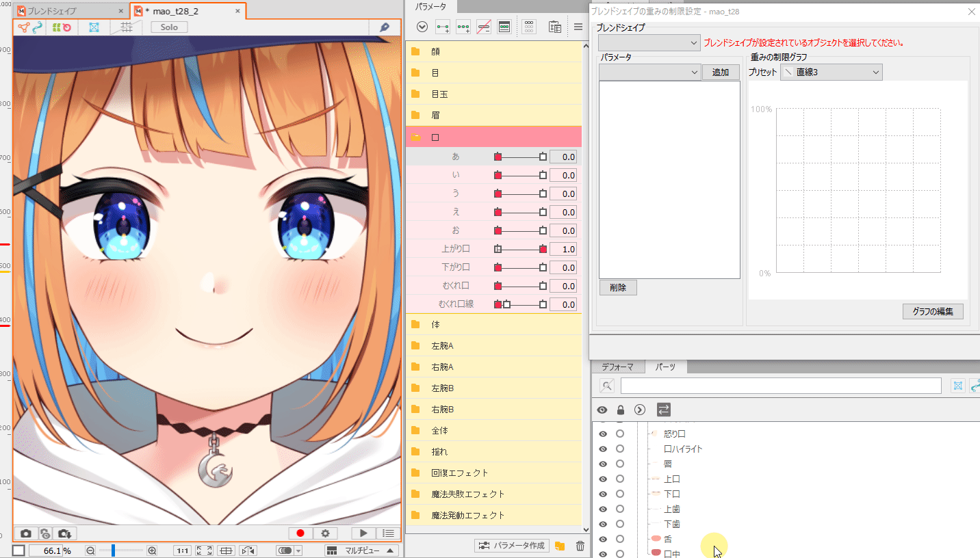Click the gear settings icon beside record
This screenshot has height=558, width=980.
click(x=325, y=533)
